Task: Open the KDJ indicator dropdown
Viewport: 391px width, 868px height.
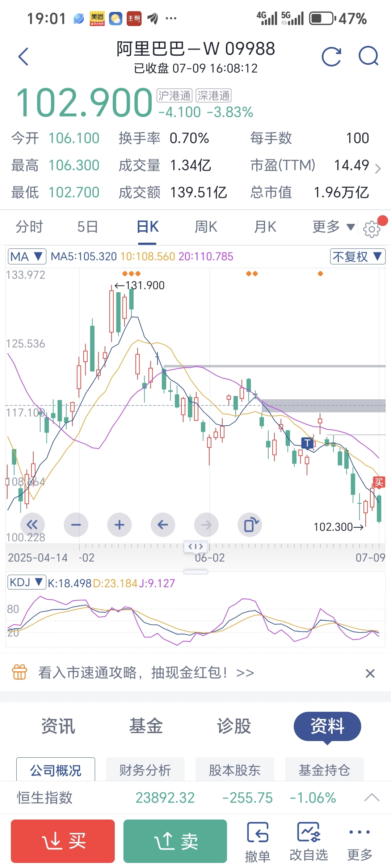Action: (27, 582)
